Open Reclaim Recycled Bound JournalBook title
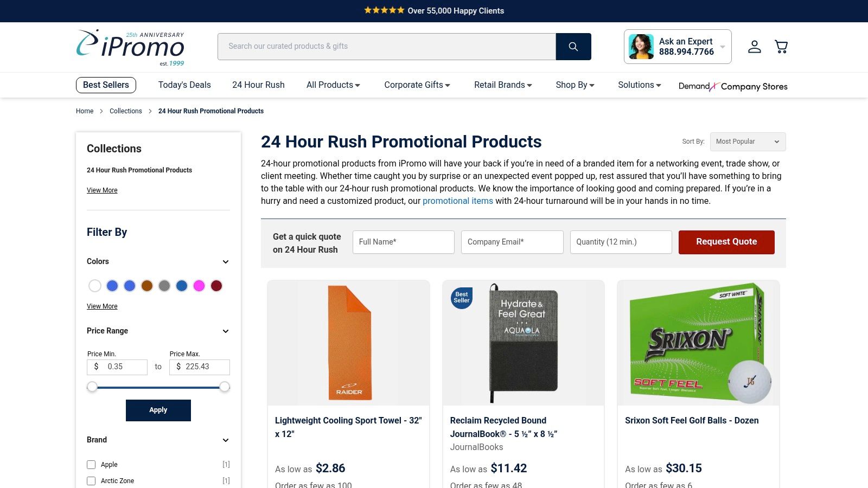This screenshot has width=868, height=488. point(503,427)
